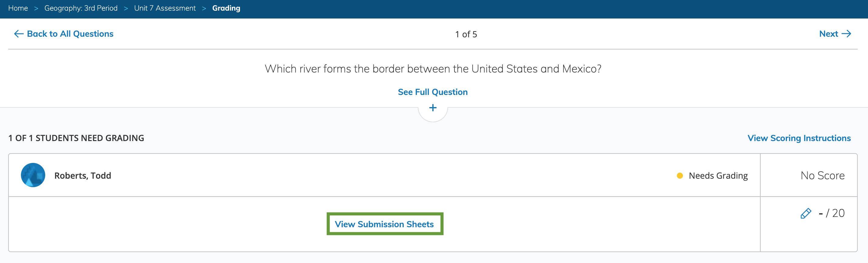Click the left arrow back icon
868x263 pixels.
coord(19,34)
